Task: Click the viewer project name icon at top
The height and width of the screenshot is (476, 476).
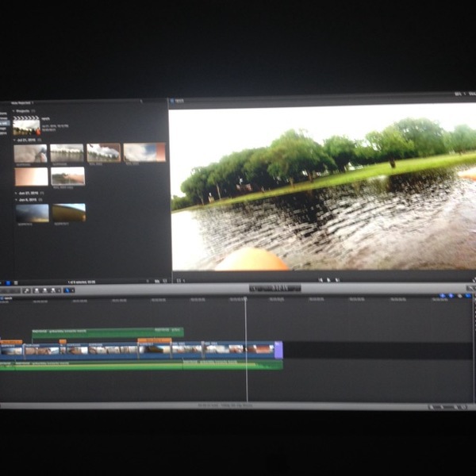Action: coord(172,101)
